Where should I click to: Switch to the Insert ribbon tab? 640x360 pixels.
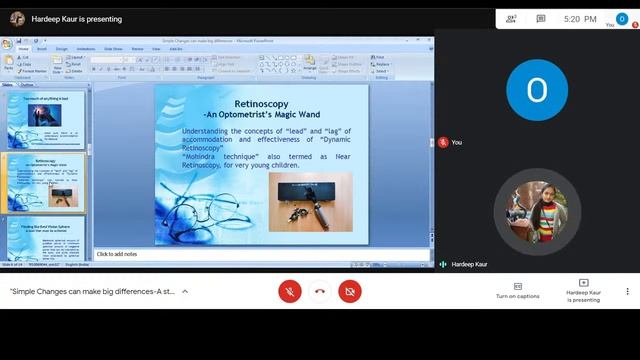42,49
